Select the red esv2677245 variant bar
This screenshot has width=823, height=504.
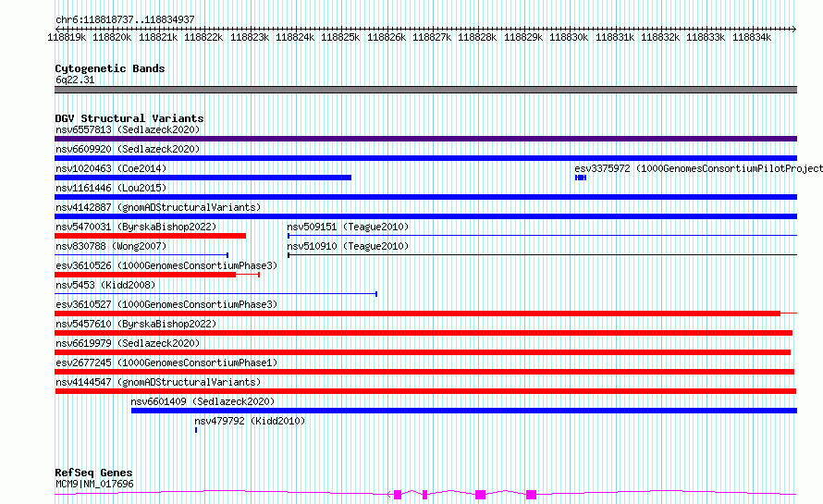tap(424, 372)
